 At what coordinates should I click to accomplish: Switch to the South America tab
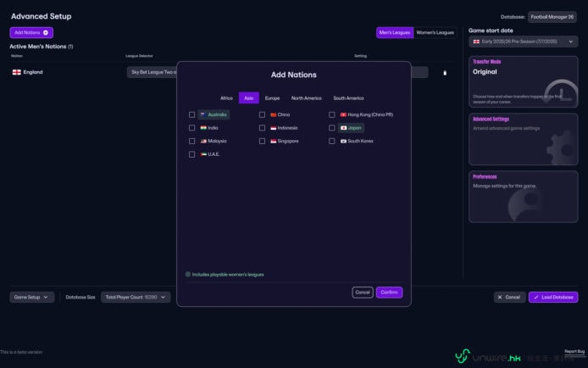pyautogui.click(x=348, y=98)
